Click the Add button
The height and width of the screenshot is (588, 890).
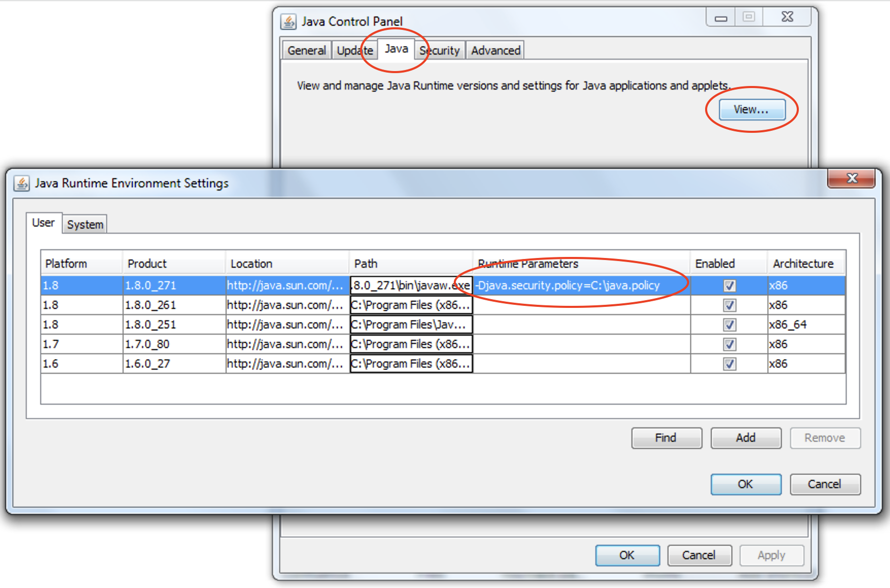pos(745,438)
